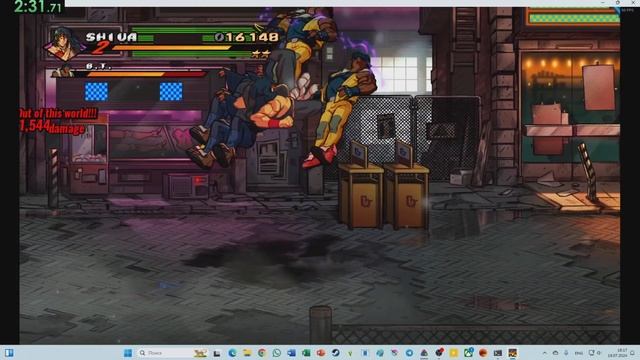Open the volume tray icon
The height and width of the screenshot is (360, 640).
pyautogui.click(x=599, y=353)
